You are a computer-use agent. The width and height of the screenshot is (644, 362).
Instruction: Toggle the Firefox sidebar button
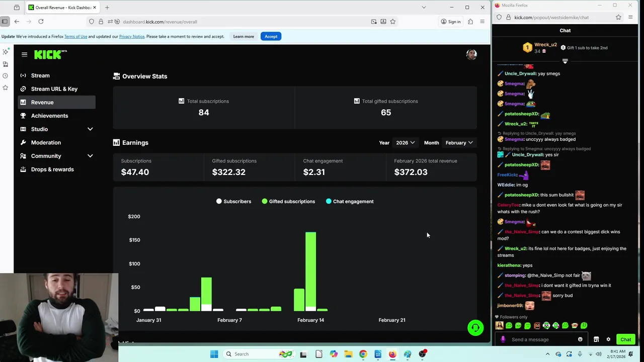[x=5, y=22]
